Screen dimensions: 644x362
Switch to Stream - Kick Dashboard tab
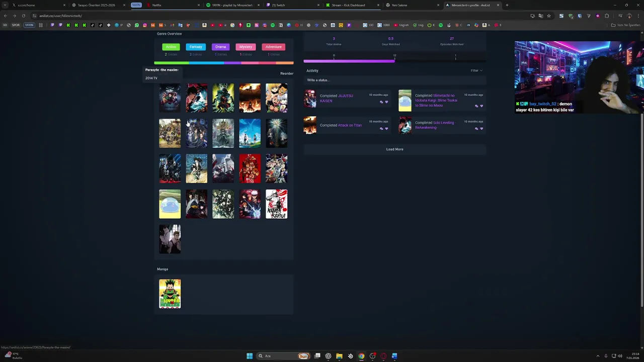tap(352, 5)
